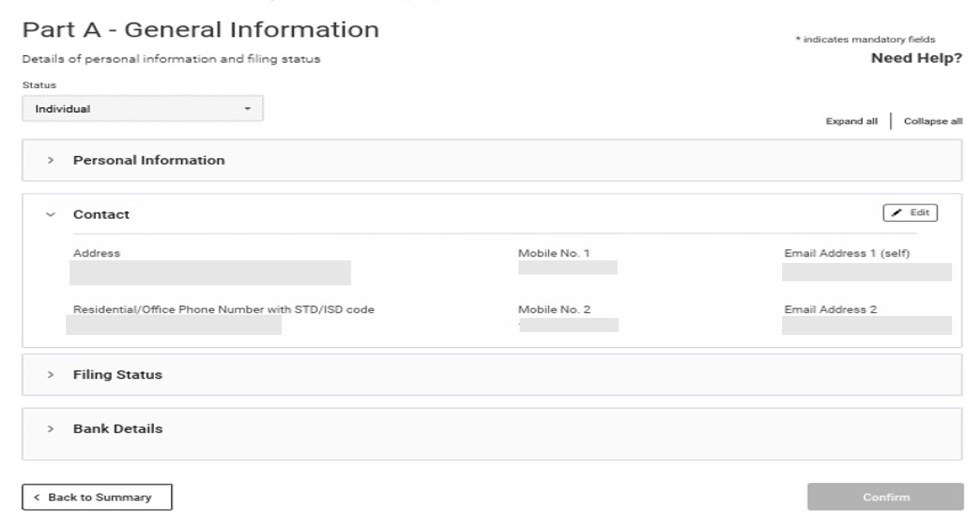This screenshot has width=980, height=525.
Task: Click Expand all link
Action: point(851,121)
